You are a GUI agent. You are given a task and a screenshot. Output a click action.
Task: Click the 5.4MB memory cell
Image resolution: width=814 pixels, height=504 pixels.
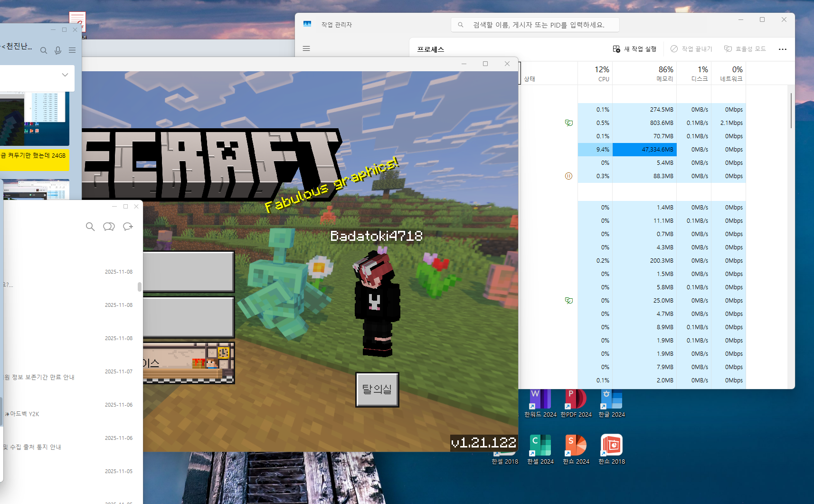tap(644, 163)
